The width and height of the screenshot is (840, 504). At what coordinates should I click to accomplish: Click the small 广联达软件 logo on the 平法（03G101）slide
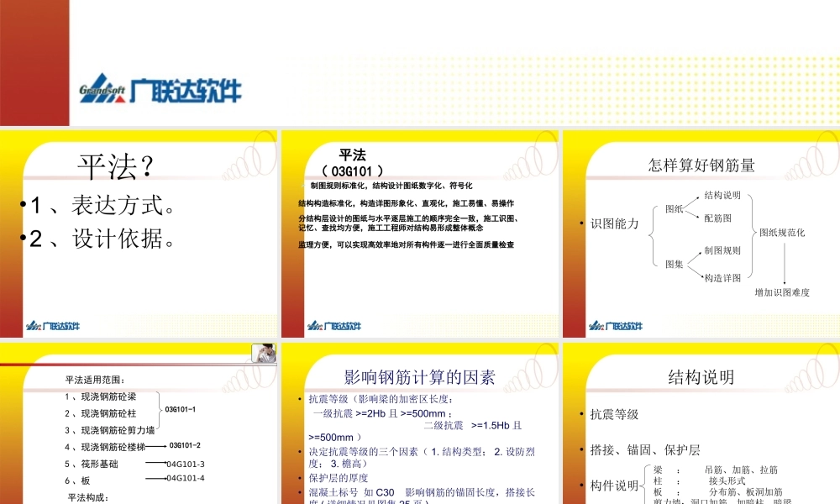[x=334, y=326]
